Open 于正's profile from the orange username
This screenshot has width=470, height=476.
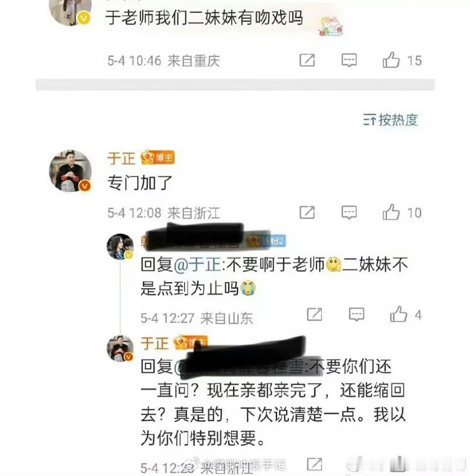pyautogui.click(x=121, y=158)
